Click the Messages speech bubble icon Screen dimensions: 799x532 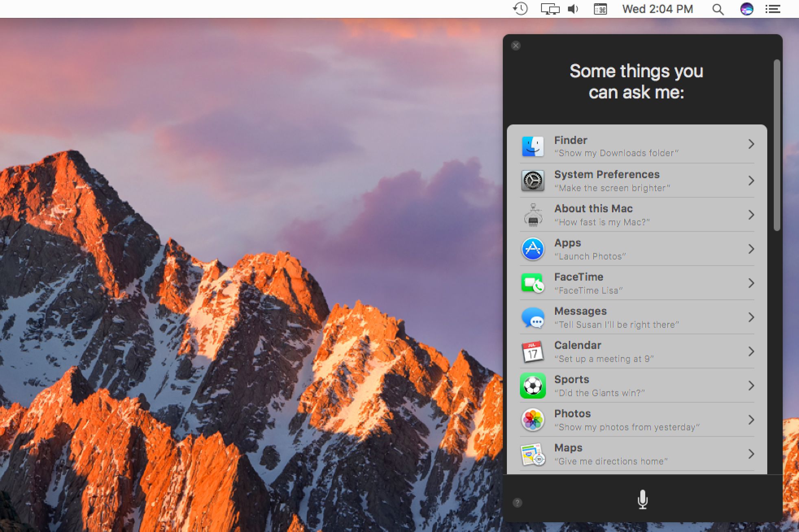pos(533,317)
